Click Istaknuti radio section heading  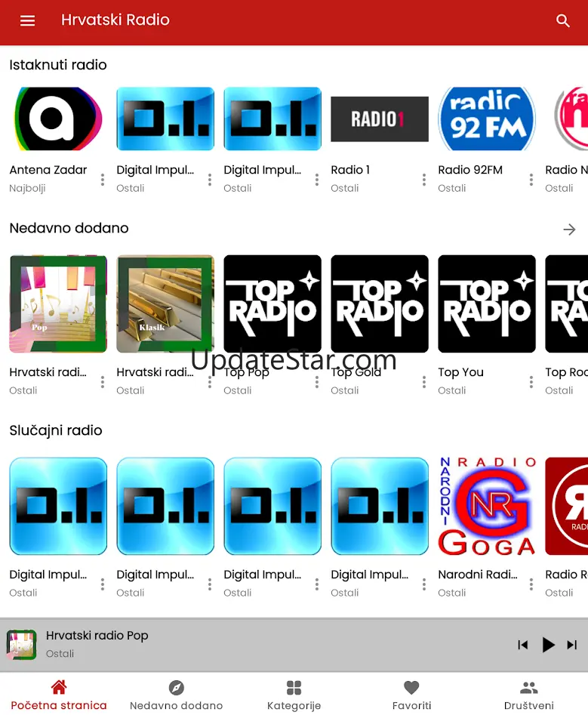click(58, 65)
